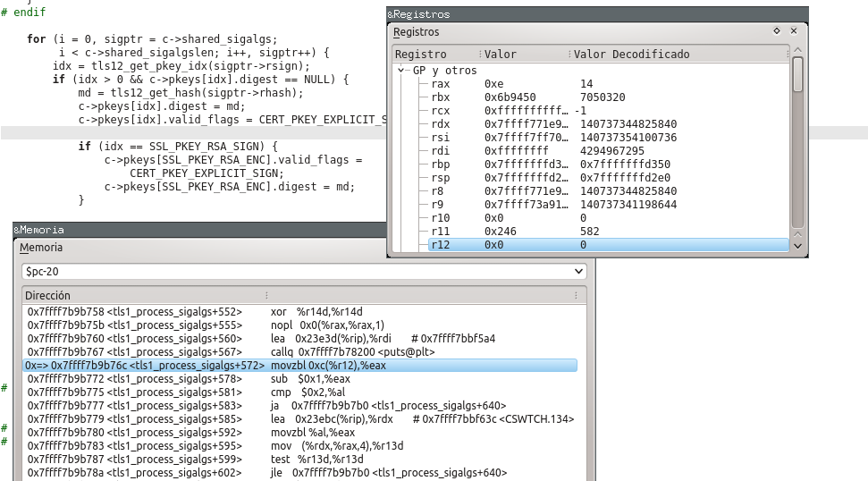This screenshot has height=481, width=868.
Task: Select the movzbl %al,%eax instruction row
Action: click(x=299, y=433)
